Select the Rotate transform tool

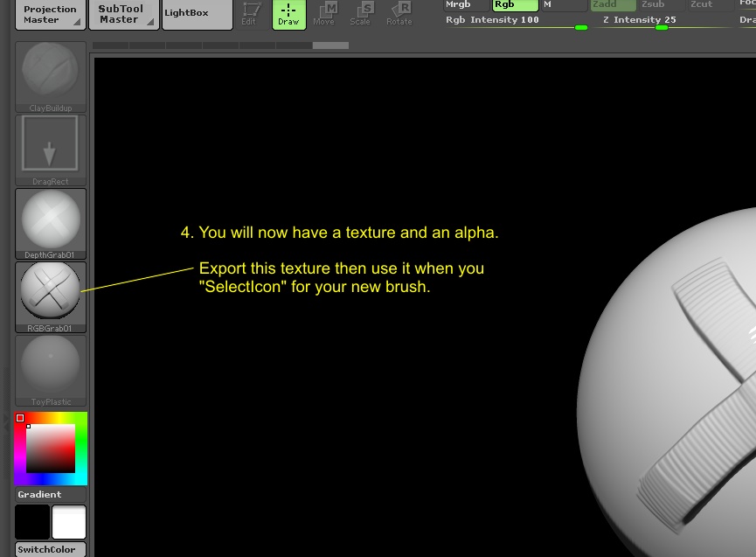click(x=399, y=15)
